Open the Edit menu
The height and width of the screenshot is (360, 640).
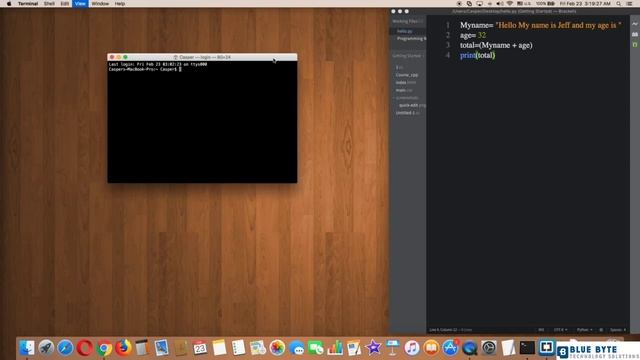[64, 4]
